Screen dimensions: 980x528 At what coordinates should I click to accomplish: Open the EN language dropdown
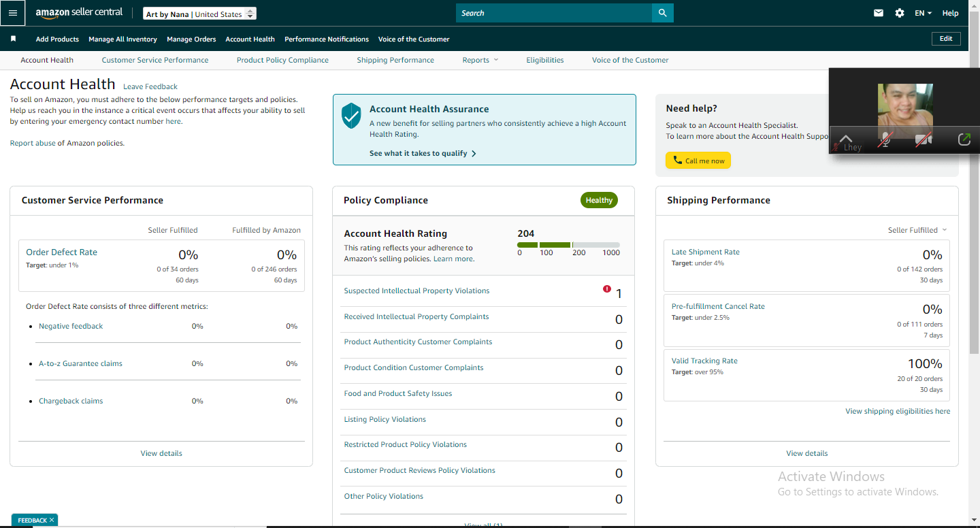[924, 13]
